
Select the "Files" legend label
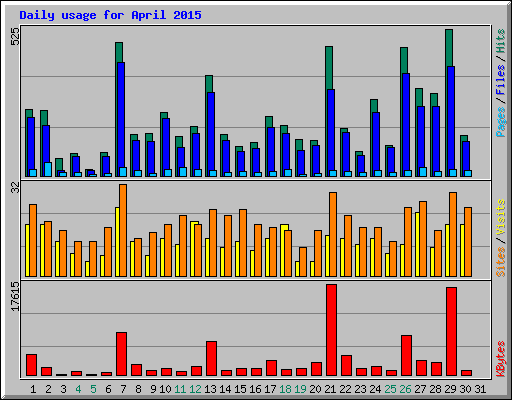click(500, 80)
